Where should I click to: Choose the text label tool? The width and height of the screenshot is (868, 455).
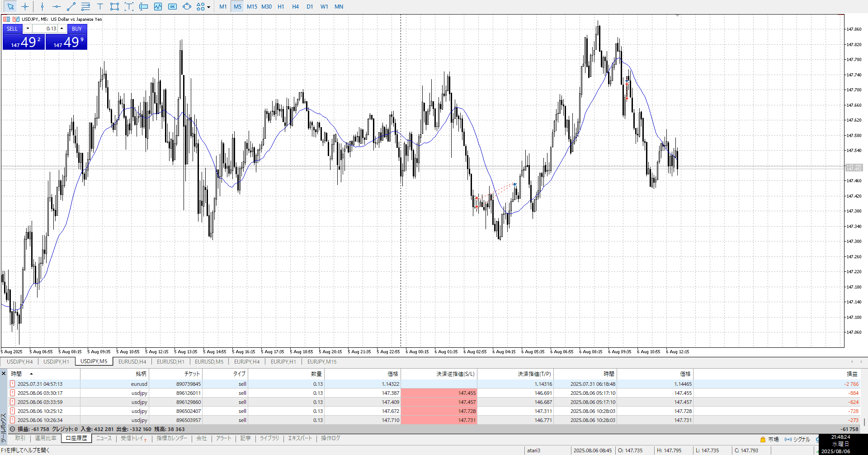pos(100,6)
